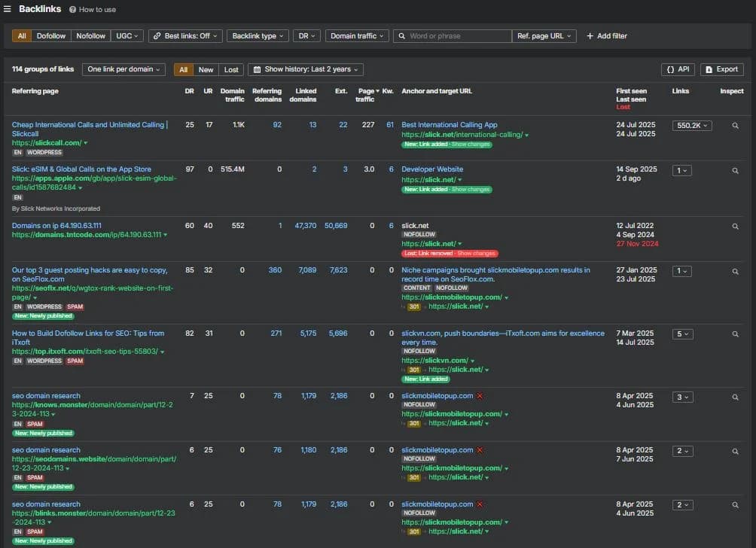Show only New links
756x548 pixels.
(x=206, y=70)
